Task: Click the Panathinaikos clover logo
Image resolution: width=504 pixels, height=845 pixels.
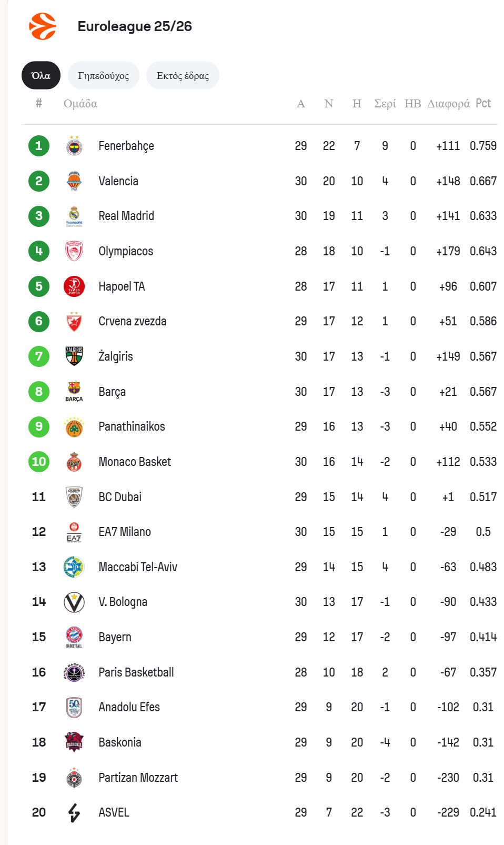Action: pos(74,426)
